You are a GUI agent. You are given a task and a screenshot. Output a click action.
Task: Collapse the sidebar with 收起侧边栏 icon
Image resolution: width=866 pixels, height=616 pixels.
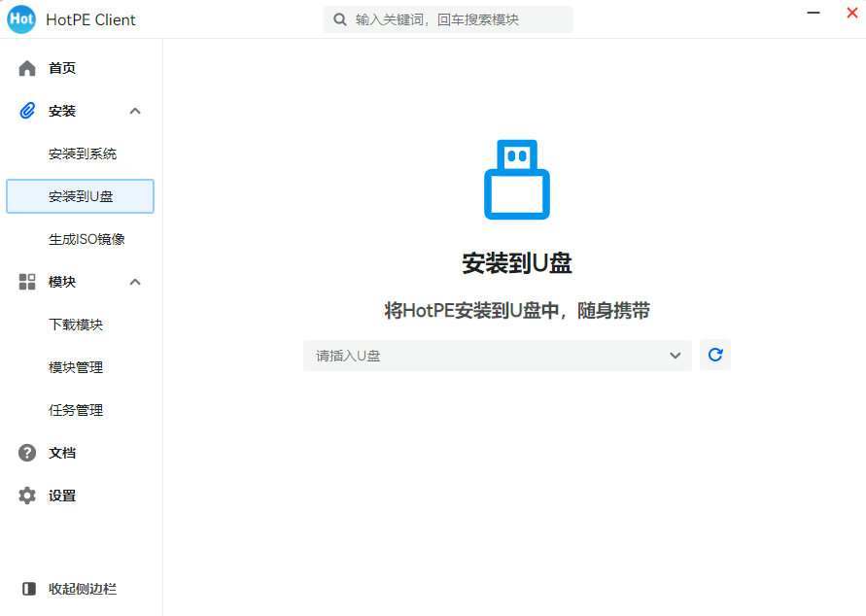[28, 589]
